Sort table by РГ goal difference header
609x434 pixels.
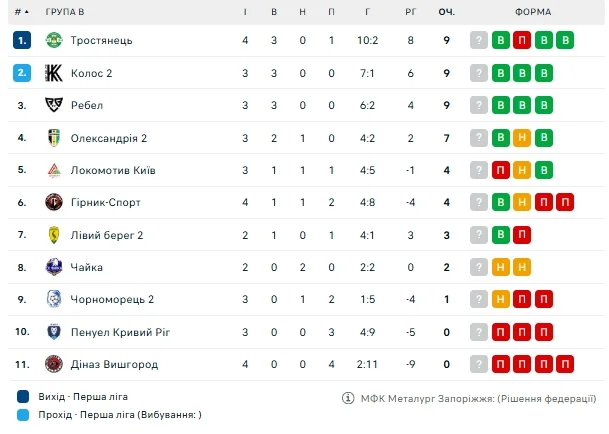(410, 12)
